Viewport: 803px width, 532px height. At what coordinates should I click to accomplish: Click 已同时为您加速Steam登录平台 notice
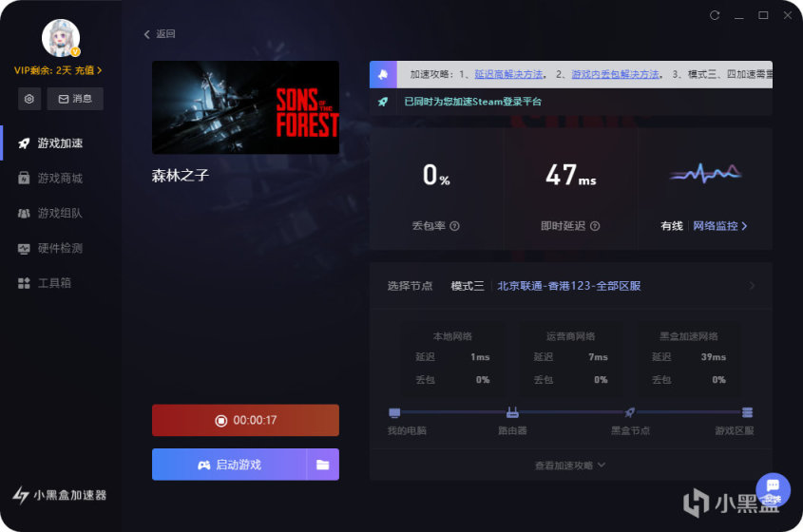tap(472, 102)
